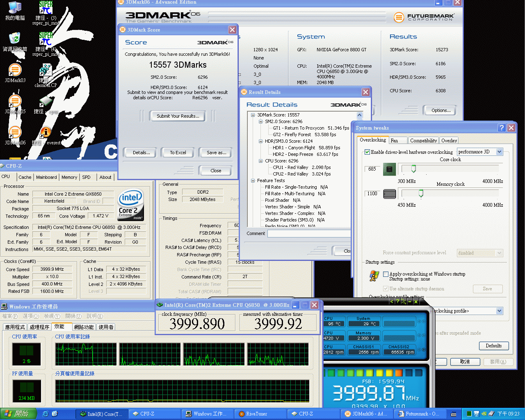
Task: Switch to RivaTuner in the taskbar
Action: pos(261,414)
